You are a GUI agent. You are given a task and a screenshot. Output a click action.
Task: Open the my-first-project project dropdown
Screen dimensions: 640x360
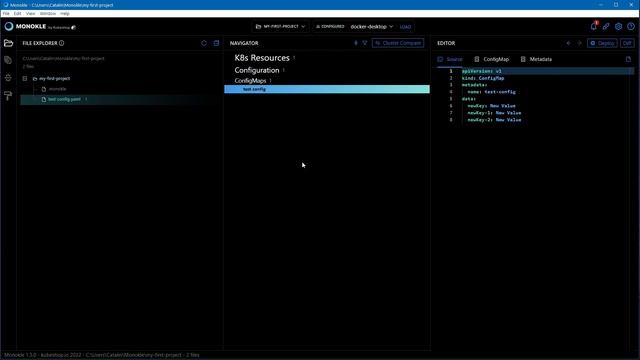coord(280,27)
